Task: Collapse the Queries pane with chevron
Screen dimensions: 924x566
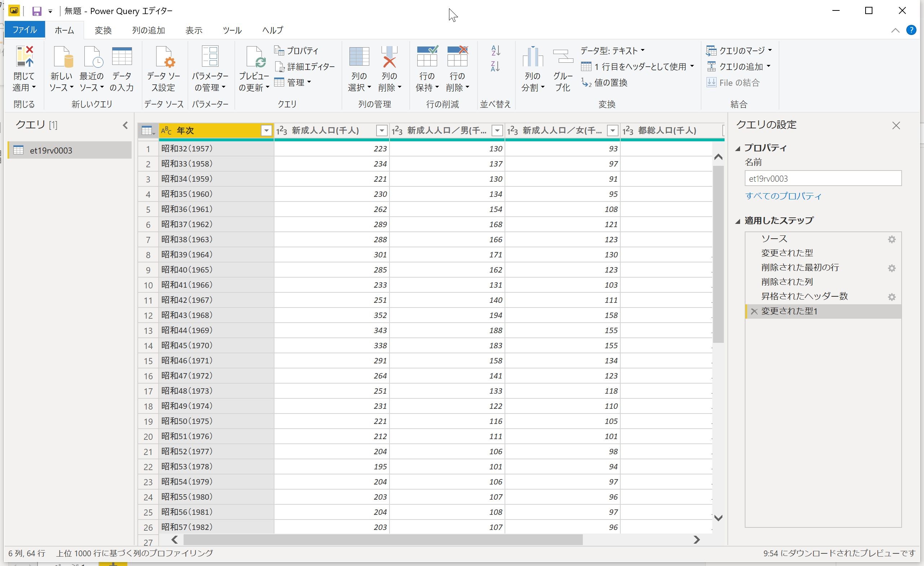Action: tap(125, 125)
